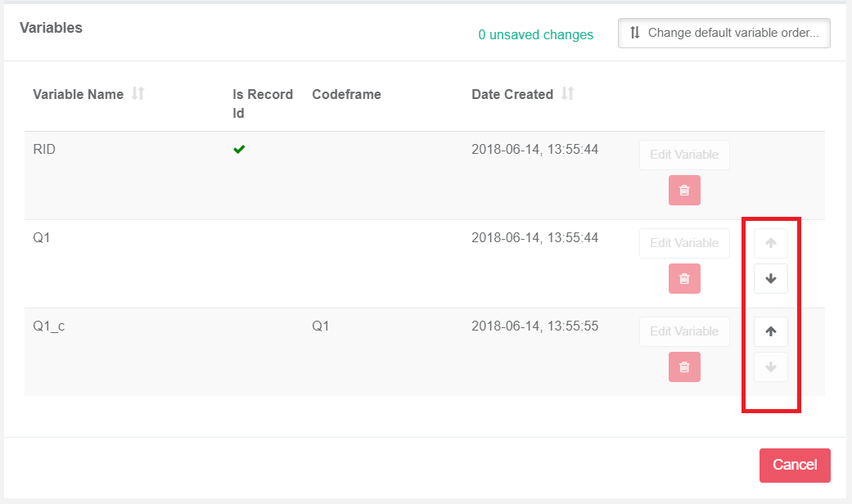Cancel the Variables dialog
The height and width of the screenshot is (504, 852).
pyautogui.click(x=795, y=465)
